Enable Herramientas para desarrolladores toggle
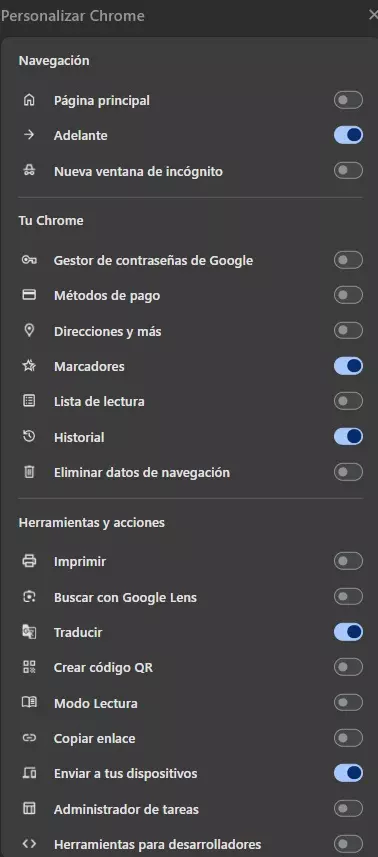 [x=349, y=844]
